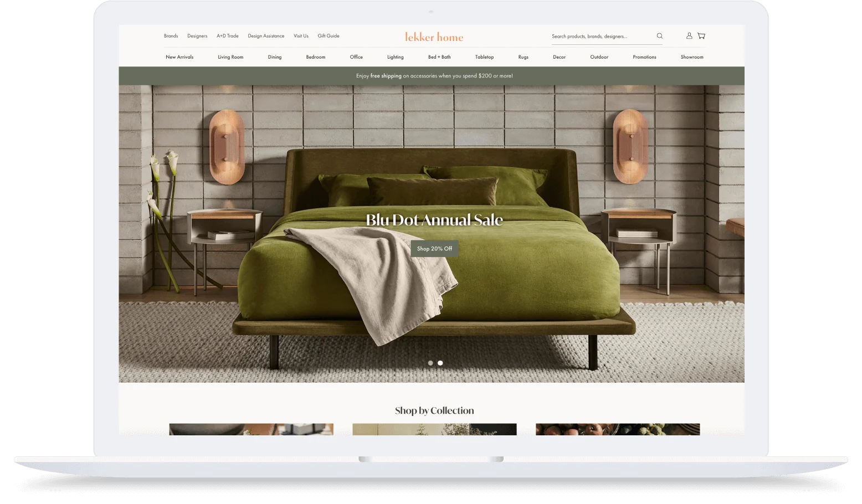Open the right collection thumbnail
Viewport: 862px width, 504px height.
tap(618, 429)
